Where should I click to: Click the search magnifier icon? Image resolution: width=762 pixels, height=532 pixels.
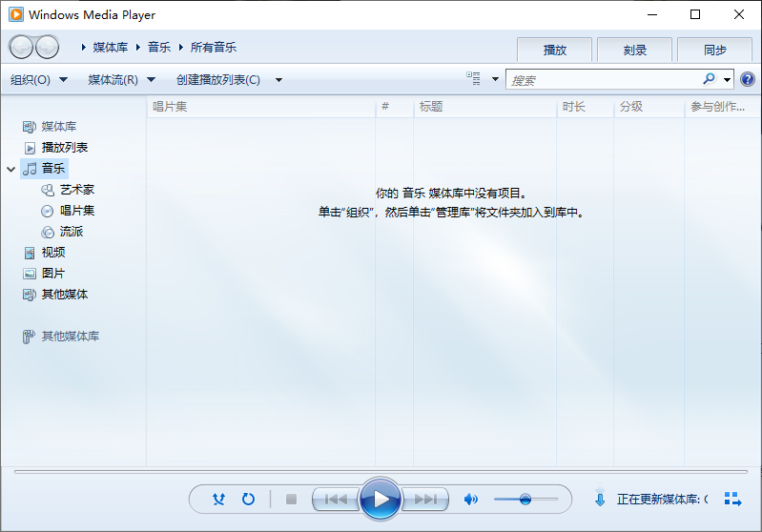coord(709,79)
